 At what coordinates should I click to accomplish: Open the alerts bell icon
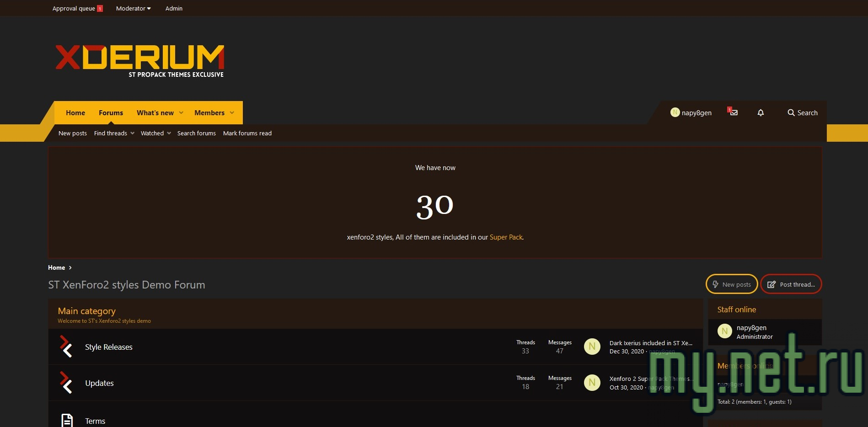(761, 112)
